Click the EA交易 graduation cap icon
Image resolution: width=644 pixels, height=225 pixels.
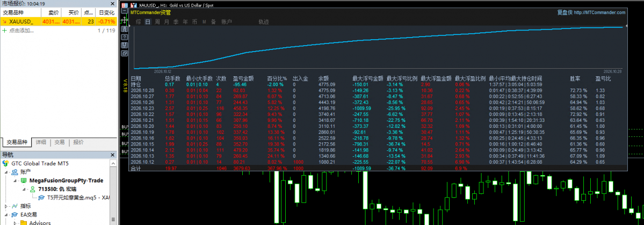(x=15, y=215)
